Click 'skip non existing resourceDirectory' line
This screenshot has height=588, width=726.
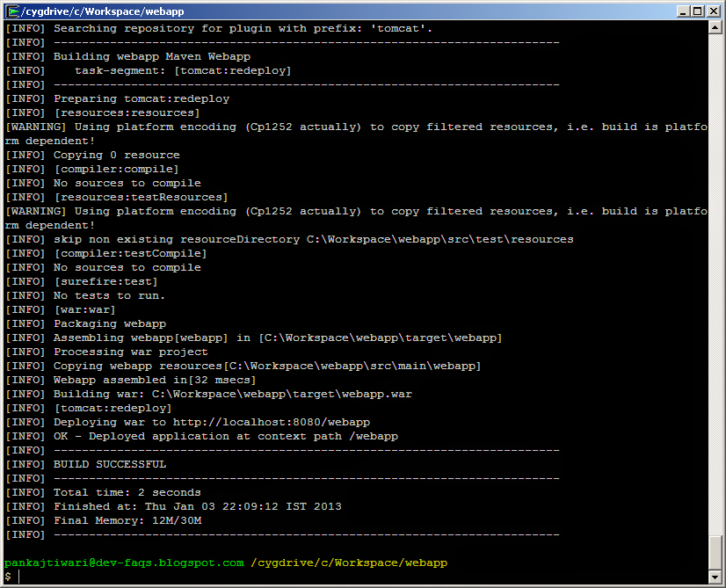[289, 239]
